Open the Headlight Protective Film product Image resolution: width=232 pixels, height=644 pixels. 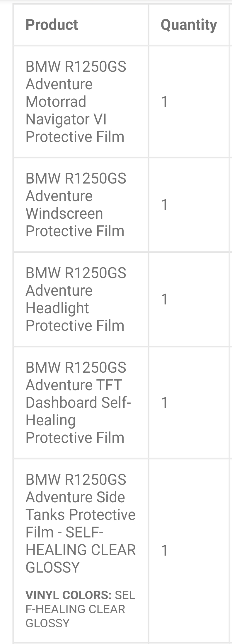[75, 299]
